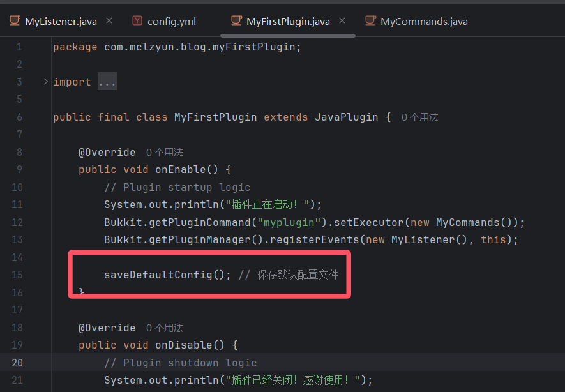Expand the folded import statements chevron

click(45, 82)
